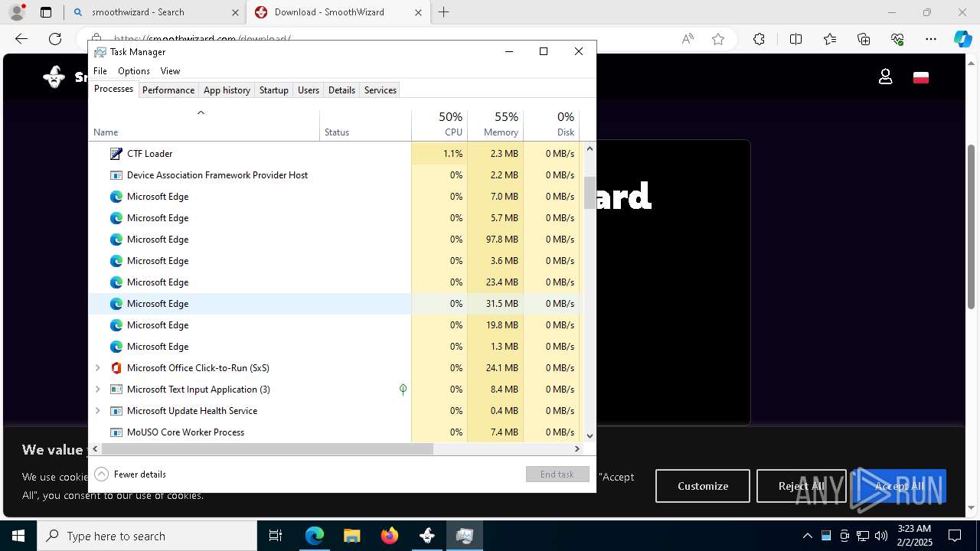Click the green leaf suspended status icon
The height and width of the screenshot is (551, 980).
click(403, 390)
